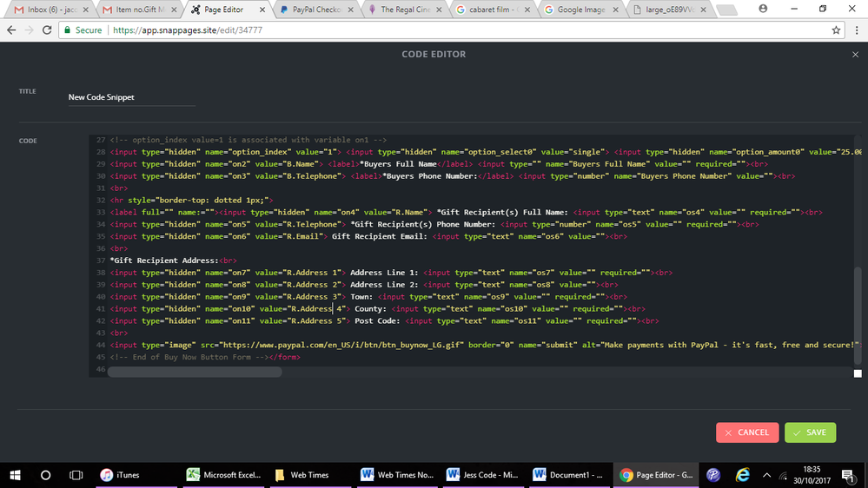Open Action Center notifications
This screenshot has width=868, height=488.
click(x=848, y=475)
